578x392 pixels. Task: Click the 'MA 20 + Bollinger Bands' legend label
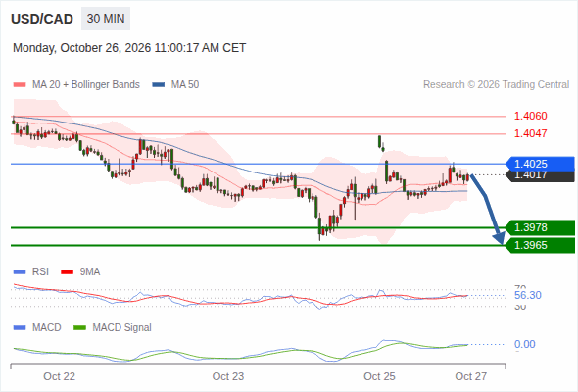(x=86, y=85)
